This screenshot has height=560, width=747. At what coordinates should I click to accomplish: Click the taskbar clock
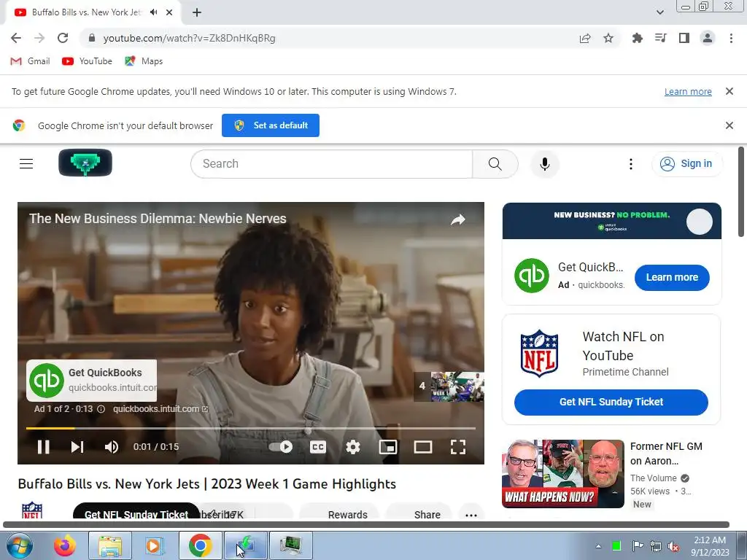tap(710, 545)
